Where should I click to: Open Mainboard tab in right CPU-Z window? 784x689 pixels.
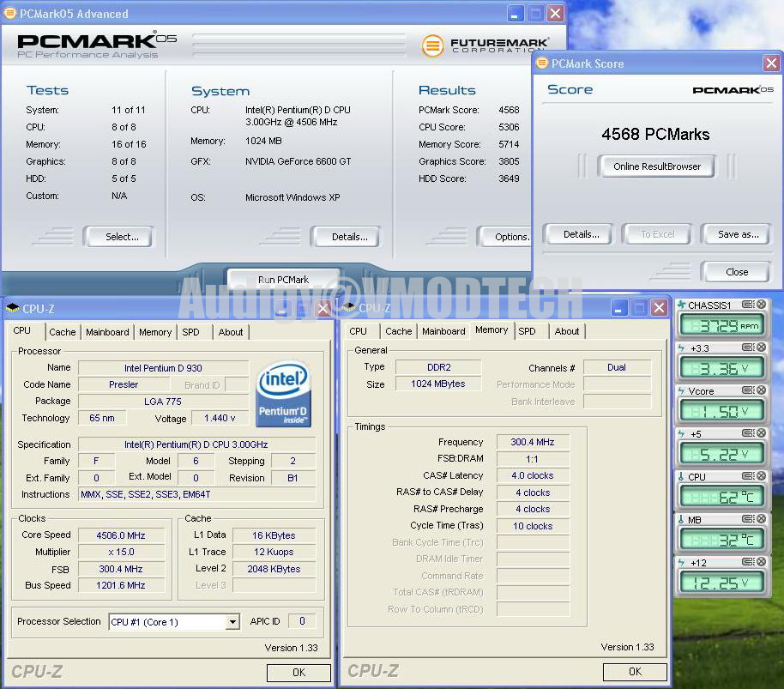point(443,331)
